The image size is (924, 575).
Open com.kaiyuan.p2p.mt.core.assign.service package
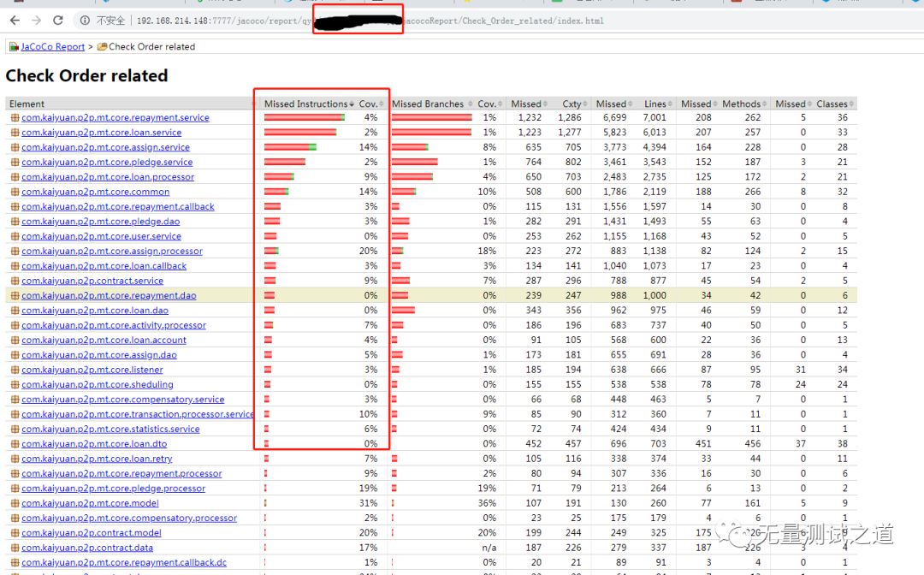(x=107, y=147)
